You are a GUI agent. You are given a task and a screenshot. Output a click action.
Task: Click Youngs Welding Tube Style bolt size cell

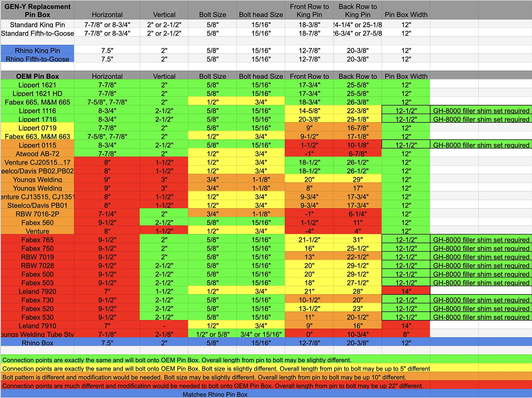pyautogui.click(x=212, y=334)
